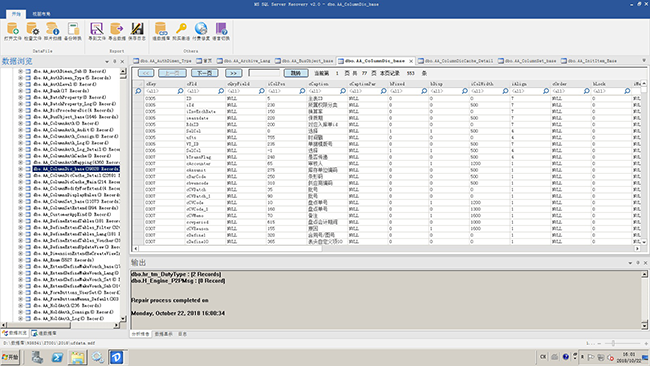Image resolution: width=650 pixels, height=366 pixels.
Task: Click the globe icon in Others group
Action: tap(201, 29)
